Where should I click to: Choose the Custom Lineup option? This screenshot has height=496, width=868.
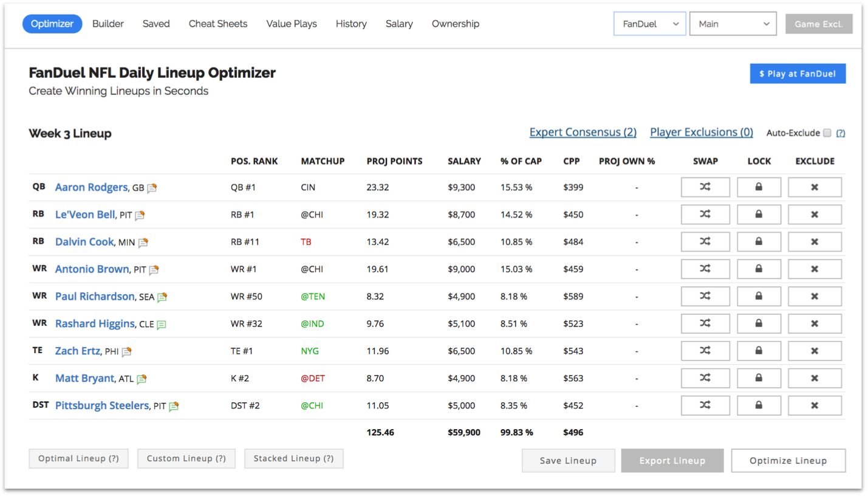click(x=186, y=458)
